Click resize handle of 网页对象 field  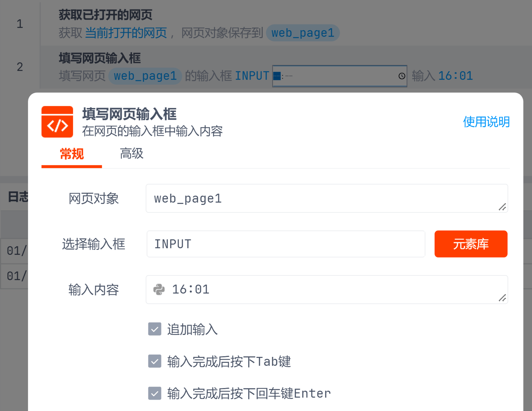click(502, 207)
